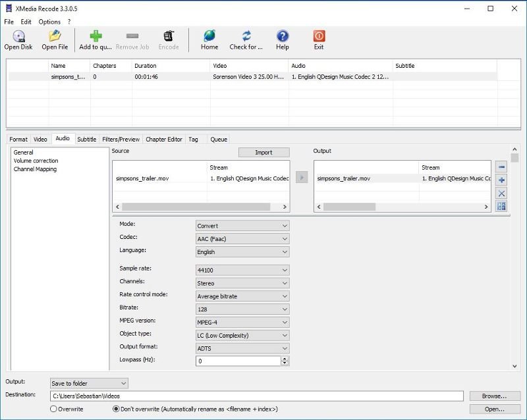The width and height of the screenshot is (527, 420).
Task: Open the Codec dropdown showing AAC (Faac)
Action: 242,239
